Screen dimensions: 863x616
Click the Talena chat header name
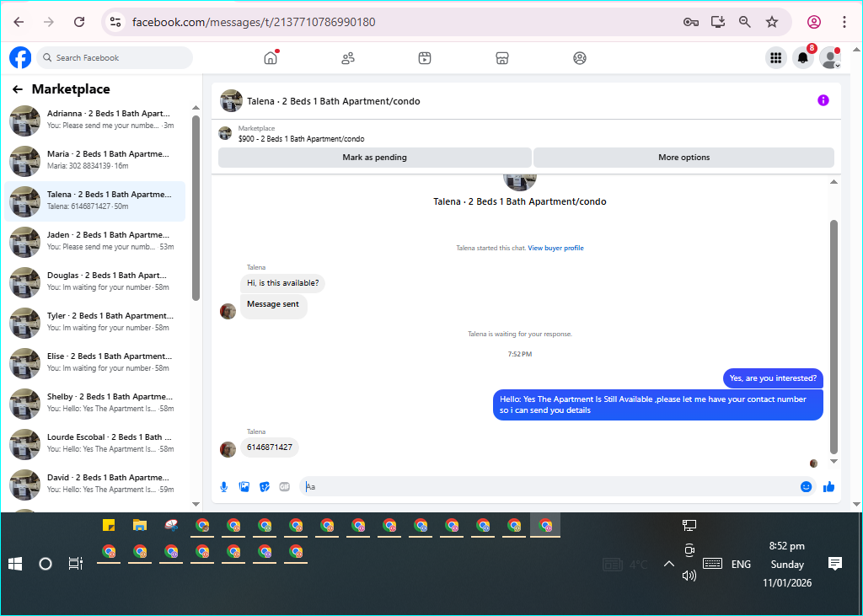333,101
